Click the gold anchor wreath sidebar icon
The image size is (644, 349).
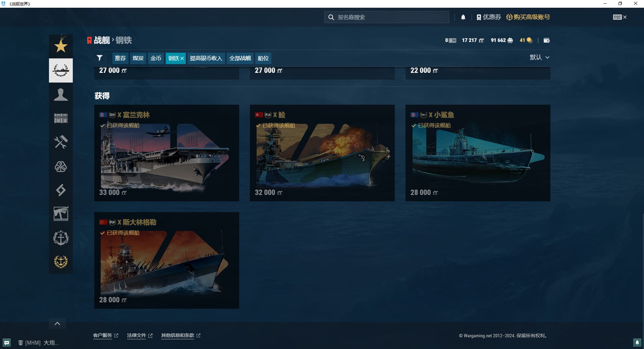click(x=61, y=261)
